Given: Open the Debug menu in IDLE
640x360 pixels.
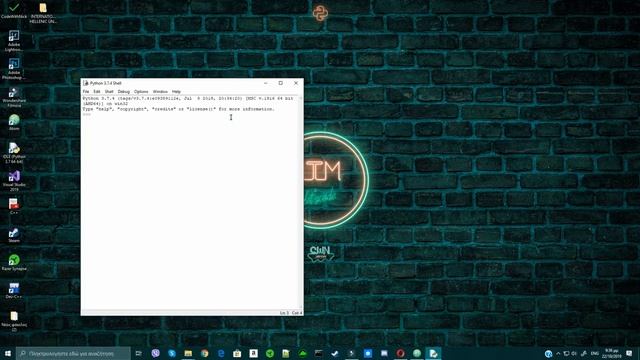Looking at the screenshot, I should (x=124, y=91).
